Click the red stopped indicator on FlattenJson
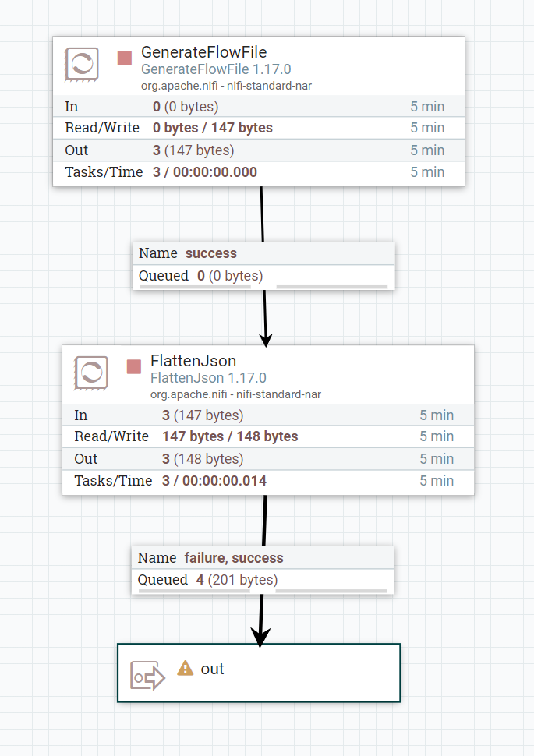 (x=134, y=366)
